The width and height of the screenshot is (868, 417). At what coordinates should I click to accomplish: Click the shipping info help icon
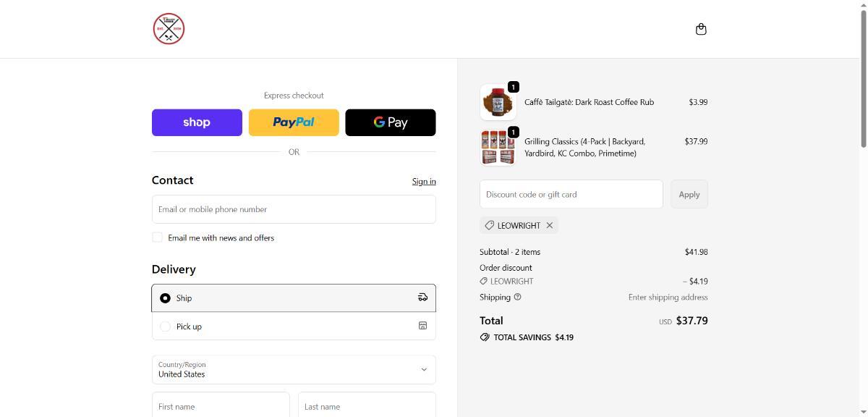click(517, 297)
